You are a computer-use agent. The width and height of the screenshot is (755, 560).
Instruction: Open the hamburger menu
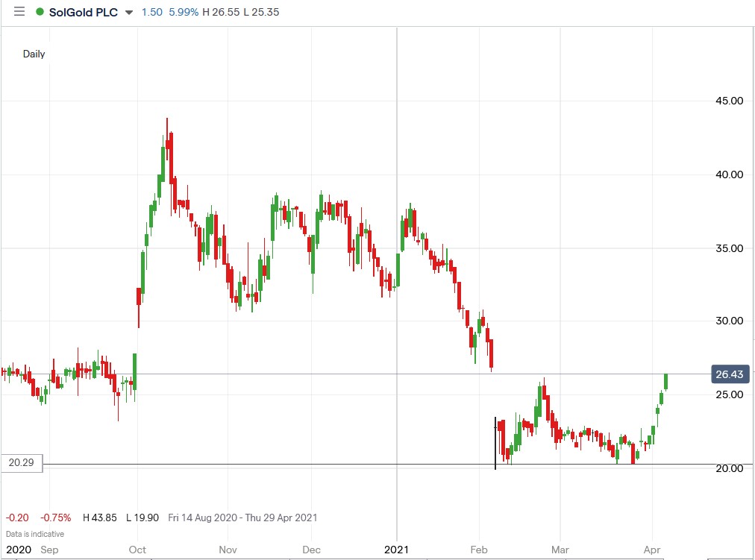pos(19,12)
